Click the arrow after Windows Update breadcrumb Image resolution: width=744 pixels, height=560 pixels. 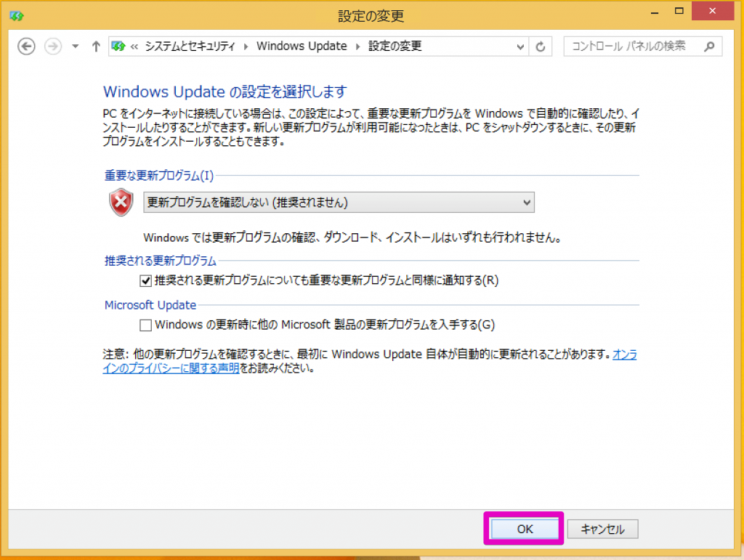click(x=357, y=46)
